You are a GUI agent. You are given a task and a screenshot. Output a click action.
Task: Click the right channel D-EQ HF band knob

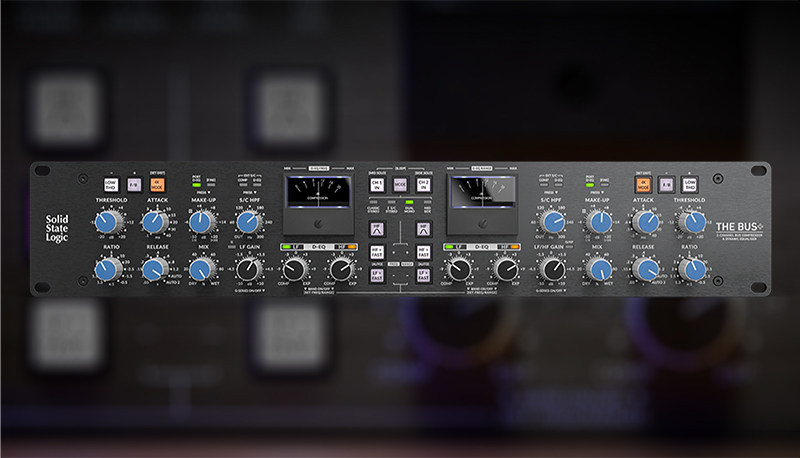[x=506, y=269]
